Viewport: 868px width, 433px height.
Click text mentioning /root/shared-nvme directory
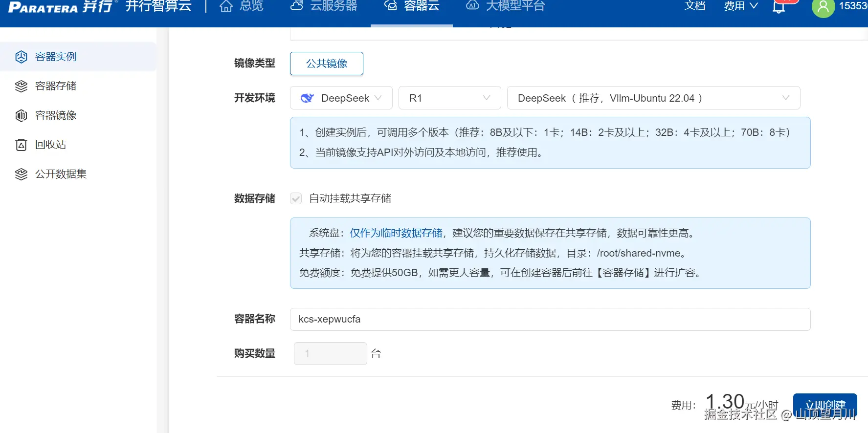pyautogui.click(x=494, y=253)
